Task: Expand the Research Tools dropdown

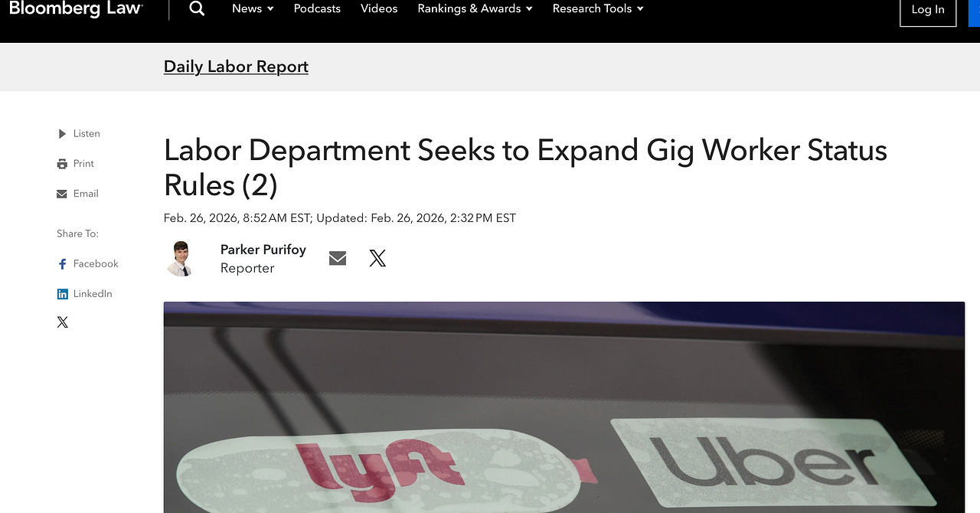Action: [598, 8]
